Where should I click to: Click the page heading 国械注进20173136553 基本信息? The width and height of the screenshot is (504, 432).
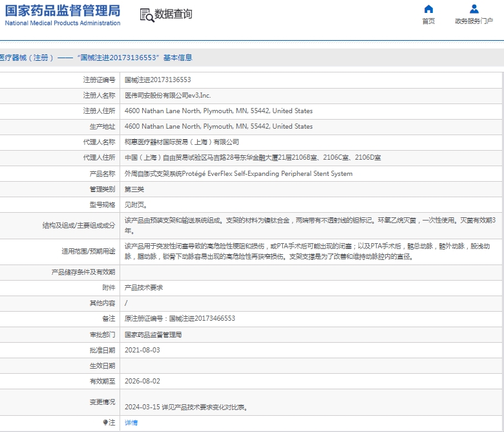[96, 58]
